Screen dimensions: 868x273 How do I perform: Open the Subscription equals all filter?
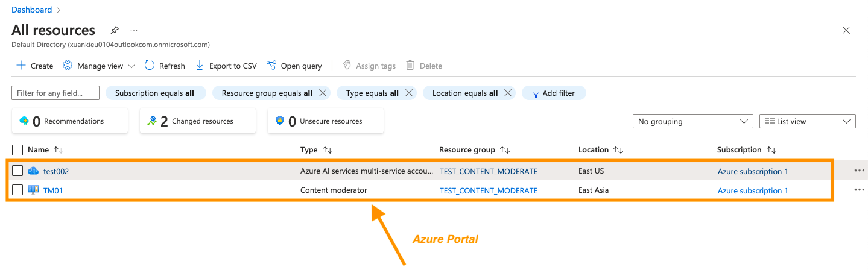(156, 93)
